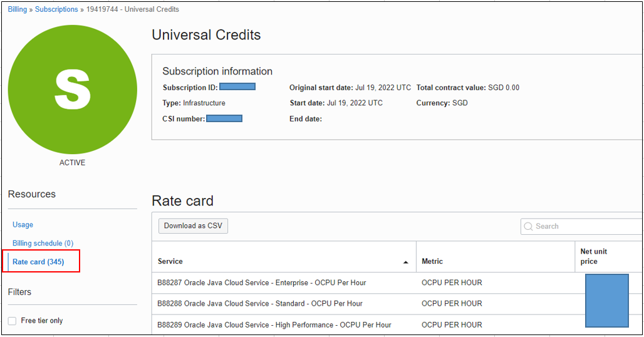This screenshot has width=644, height=337.
Task: Sort by the Metric column header
Action: coord(432,261)
